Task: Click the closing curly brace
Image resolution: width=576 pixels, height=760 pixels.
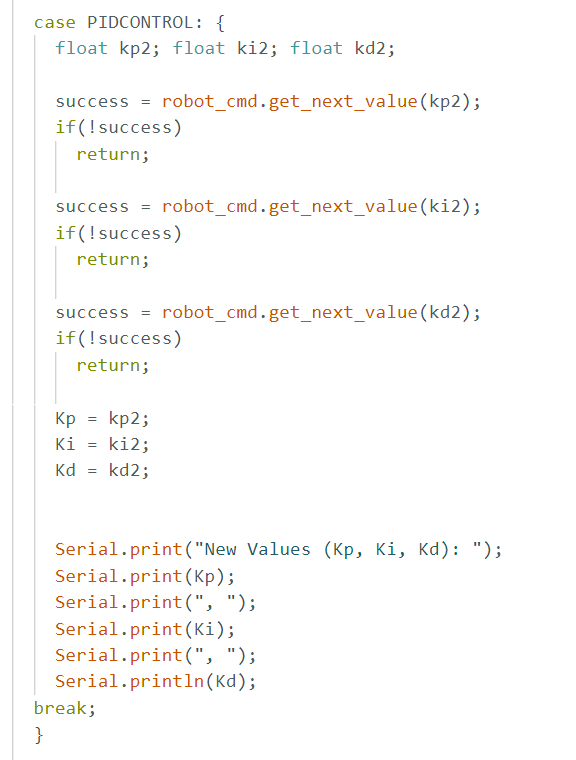Action: point(39,735)
